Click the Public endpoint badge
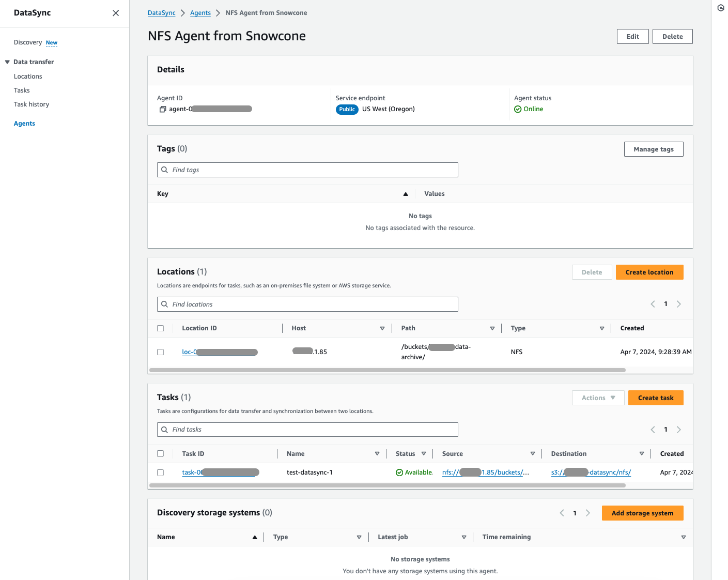 pyautogui.click(x=347, y=109)
